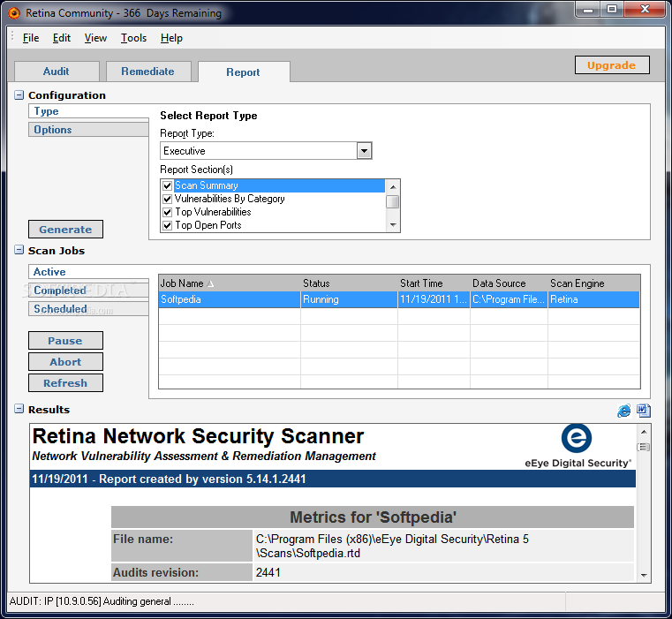
Task: Toggle Top Vulnerabilities checkbox
Action: [167, 212]
